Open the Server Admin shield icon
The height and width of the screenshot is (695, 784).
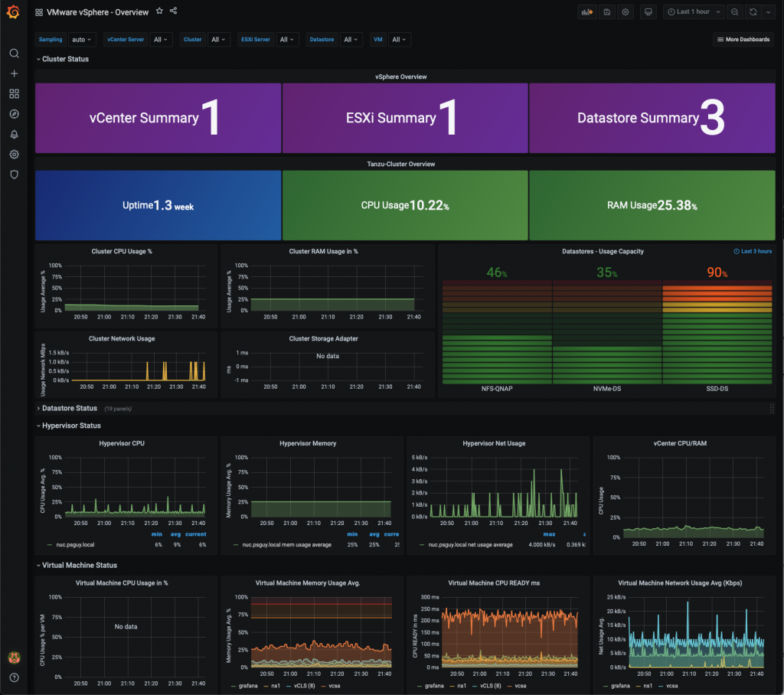click(14, 175)
